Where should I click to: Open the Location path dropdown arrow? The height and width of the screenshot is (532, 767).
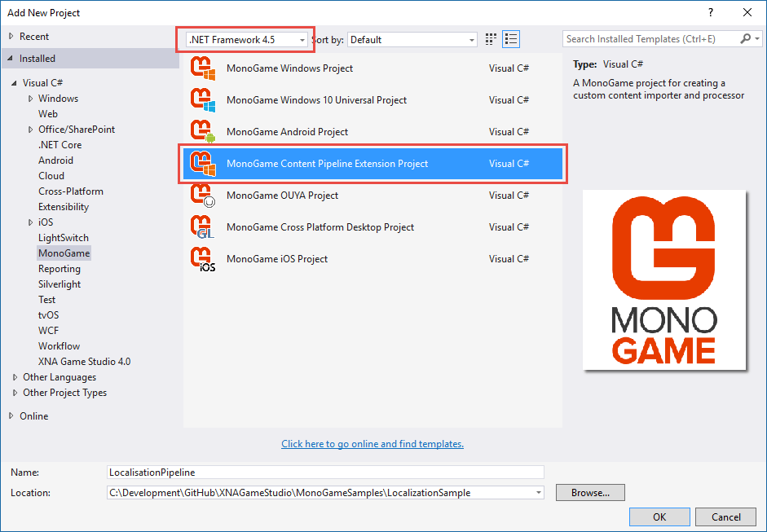point(538,492)
